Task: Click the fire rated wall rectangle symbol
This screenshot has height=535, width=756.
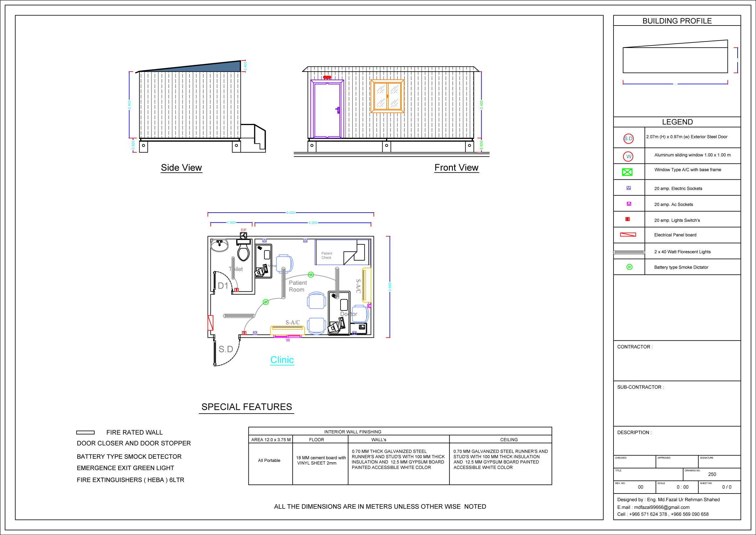Action: 85,432
